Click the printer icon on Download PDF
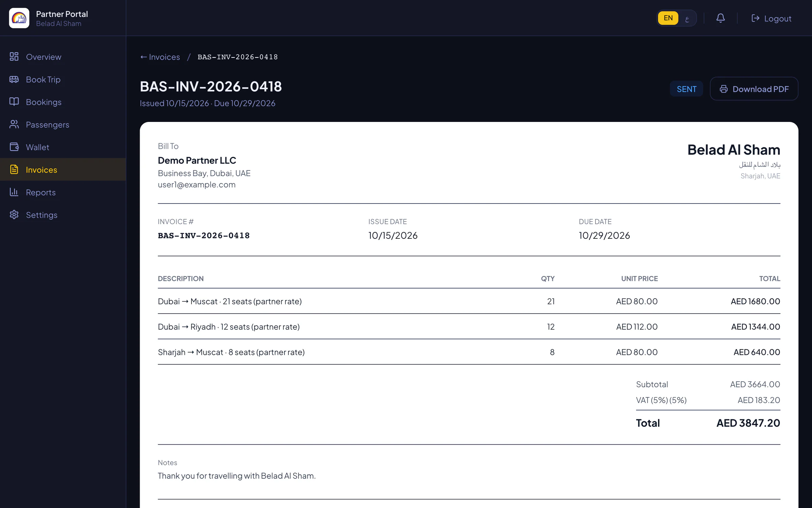812x508 pixels. point(723,89)
